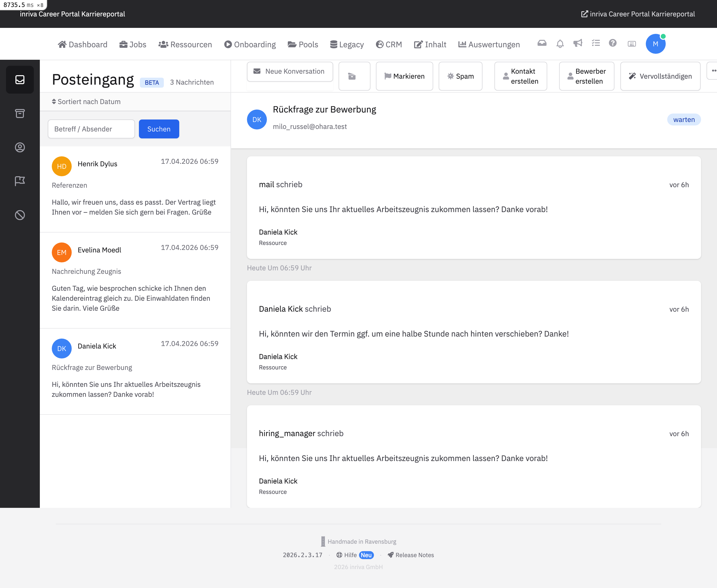Click the 'mail schrieb' message header
This screenshot has height=588, width=717.
pyautogui.click(x=280, y=185)
